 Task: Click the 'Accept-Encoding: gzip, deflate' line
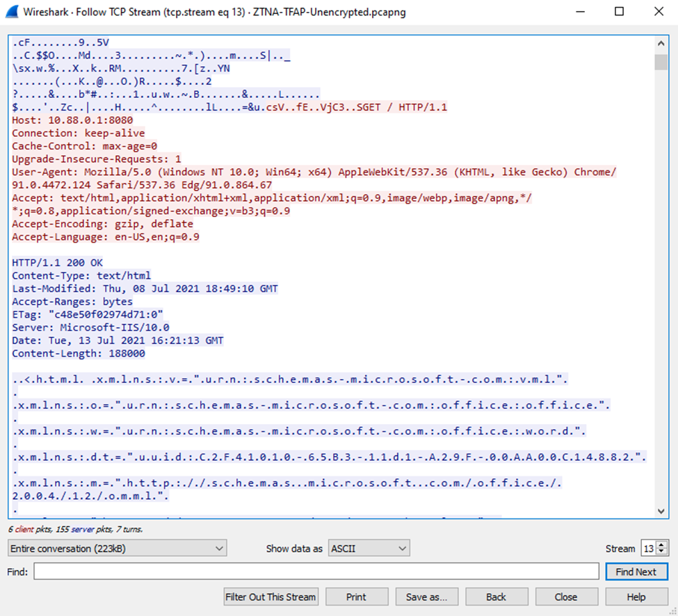point(102,223)
